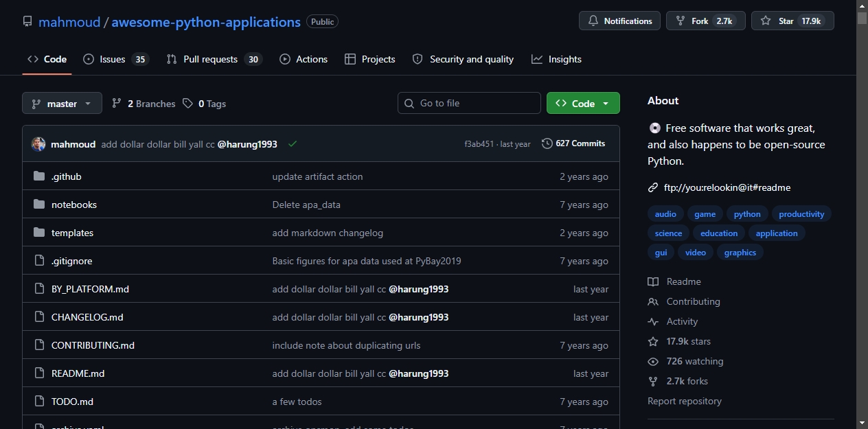Click the Notifications bell button
868x429 pixels.
[x=620, y=21]
